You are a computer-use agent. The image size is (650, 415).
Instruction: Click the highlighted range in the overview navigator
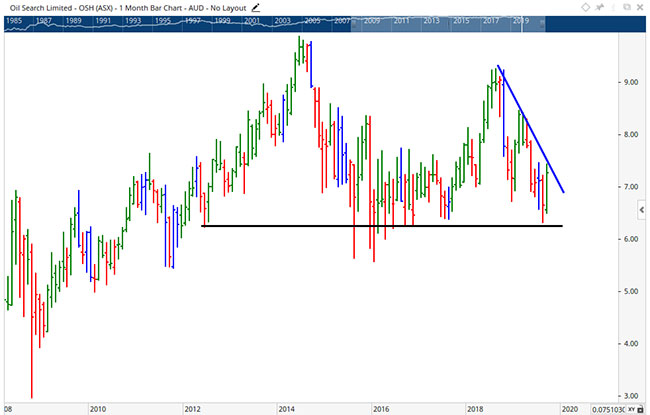tap(448, 24)
